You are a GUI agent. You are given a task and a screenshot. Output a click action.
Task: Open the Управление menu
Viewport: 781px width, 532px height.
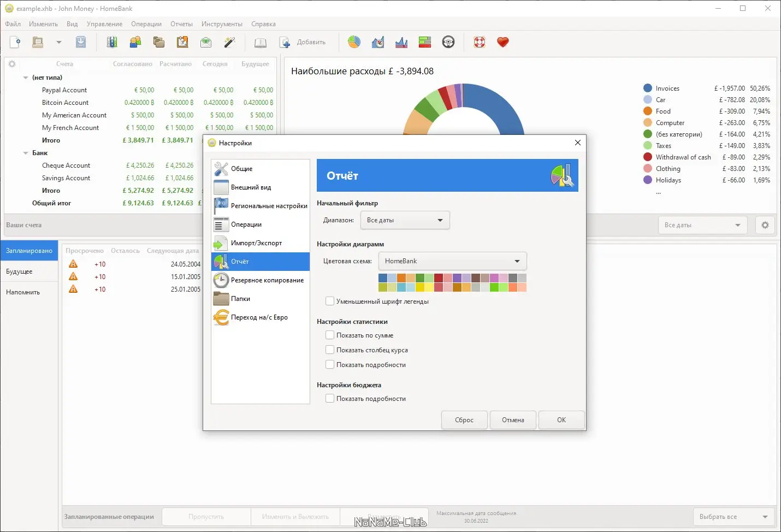tap(104, 24)
